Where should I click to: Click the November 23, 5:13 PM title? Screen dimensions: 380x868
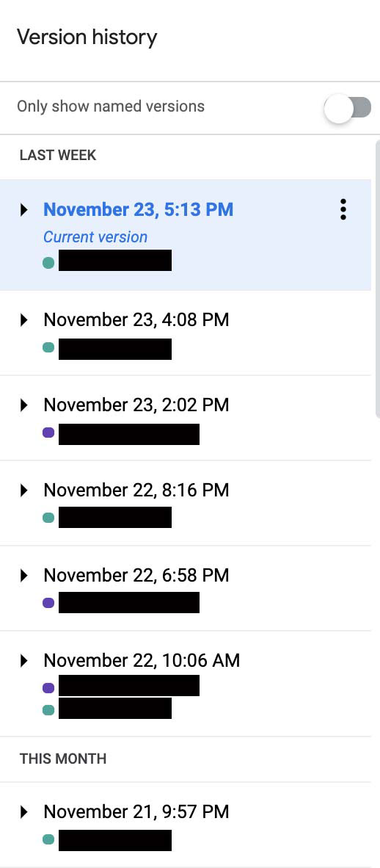click(139, 210)
